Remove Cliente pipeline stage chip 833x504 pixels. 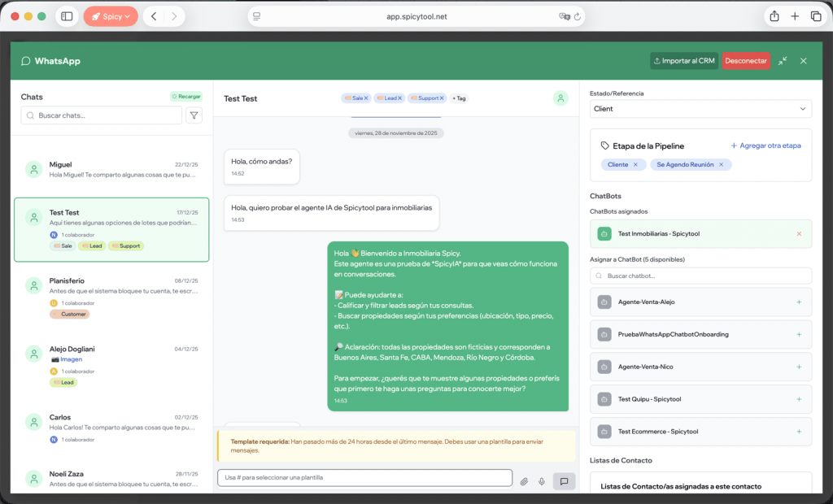tap(636, 164)
